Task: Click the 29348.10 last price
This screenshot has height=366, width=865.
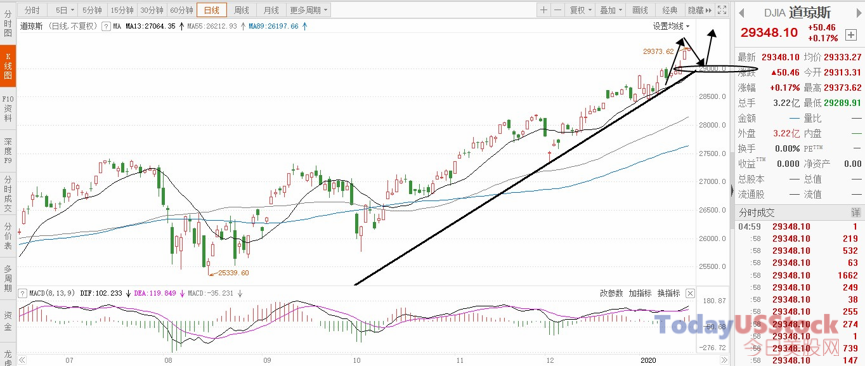Action: pos(768,33)
